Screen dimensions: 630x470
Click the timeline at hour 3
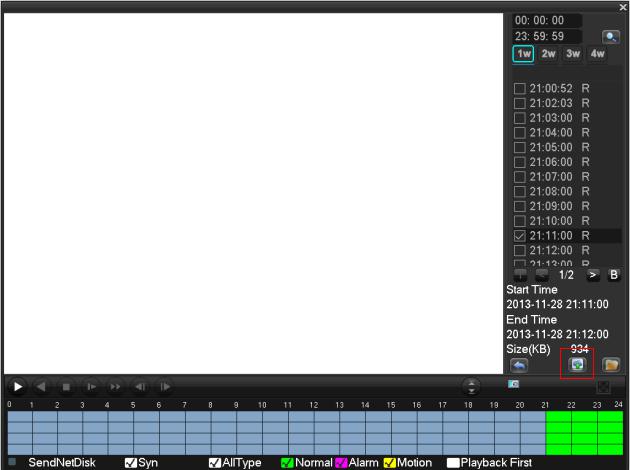pos(95,433)
